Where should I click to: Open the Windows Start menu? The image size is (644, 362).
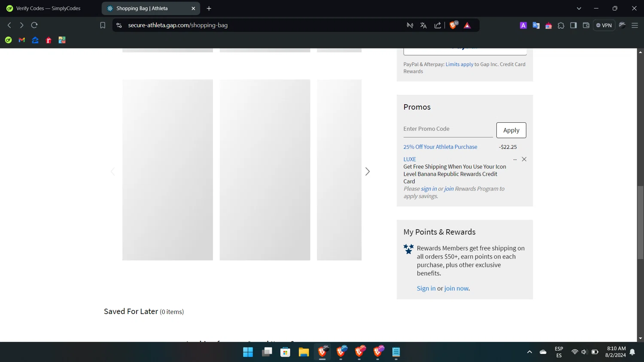point(248,352)
